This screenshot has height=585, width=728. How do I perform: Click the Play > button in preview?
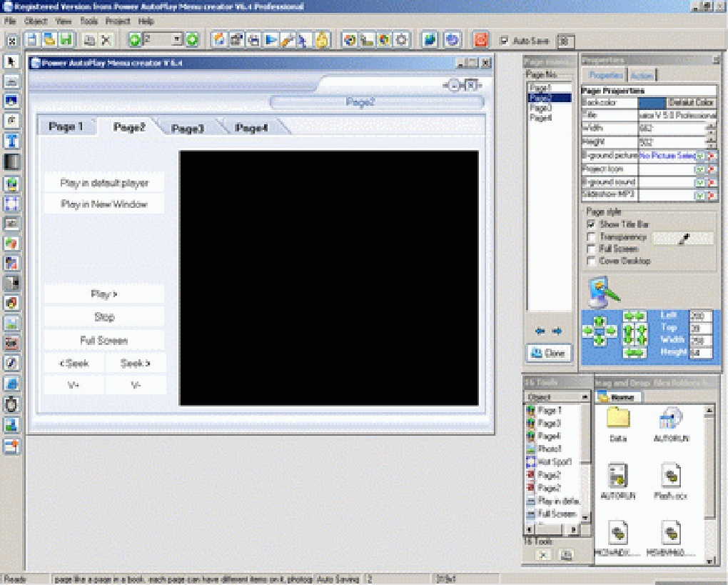[104, 294]
